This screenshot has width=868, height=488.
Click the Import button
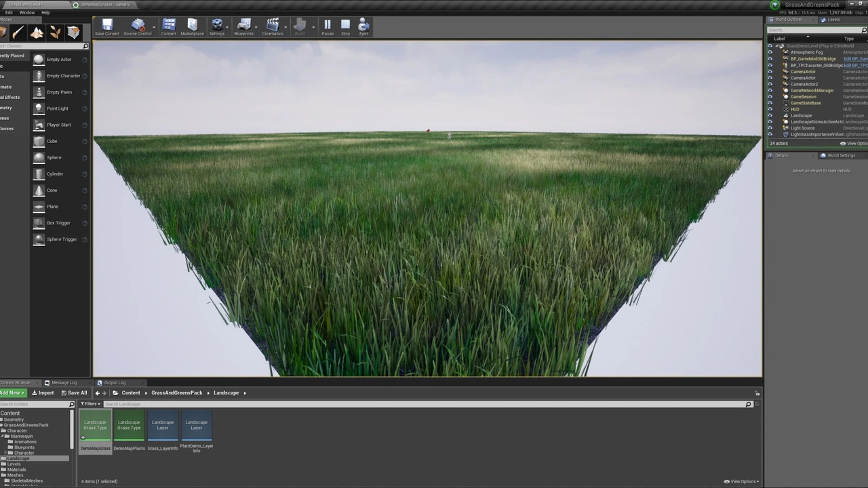coord(43,393)
